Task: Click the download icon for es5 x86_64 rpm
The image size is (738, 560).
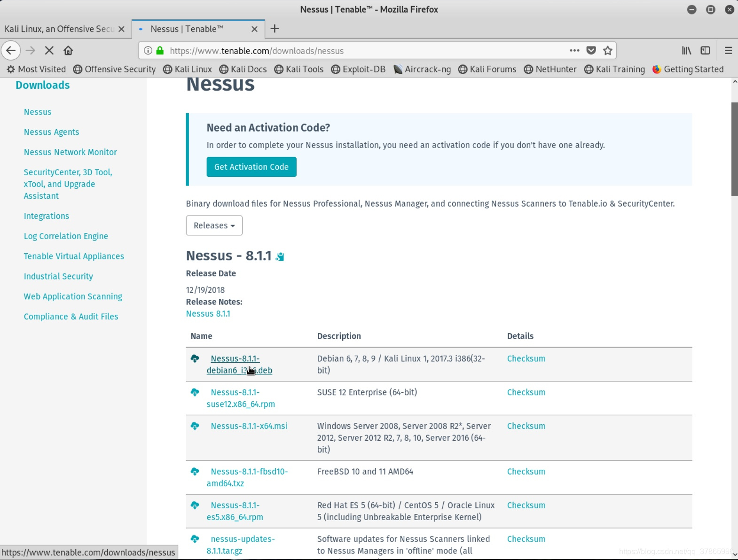Action: [x=195, y=506]
